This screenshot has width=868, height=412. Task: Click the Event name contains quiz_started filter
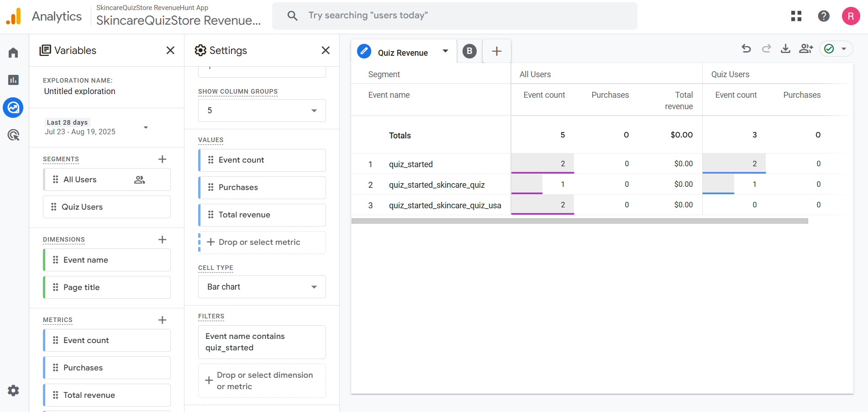[x=262, y=342]
